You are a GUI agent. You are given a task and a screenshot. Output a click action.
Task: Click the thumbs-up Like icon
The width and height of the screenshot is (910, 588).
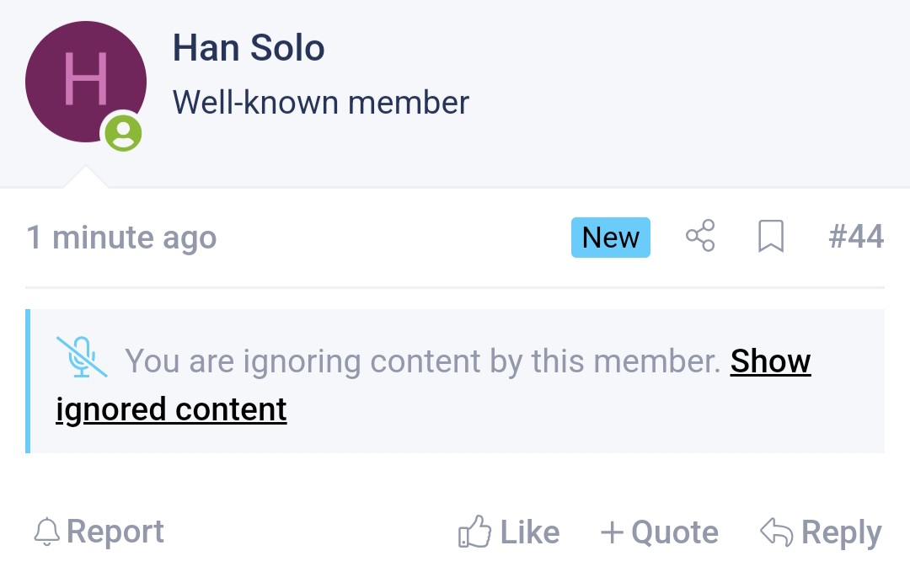pos(474,531)
